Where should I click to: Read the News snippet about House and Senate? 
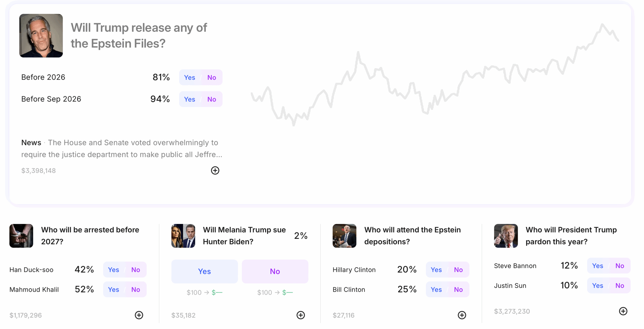click(x=122, y=149)
